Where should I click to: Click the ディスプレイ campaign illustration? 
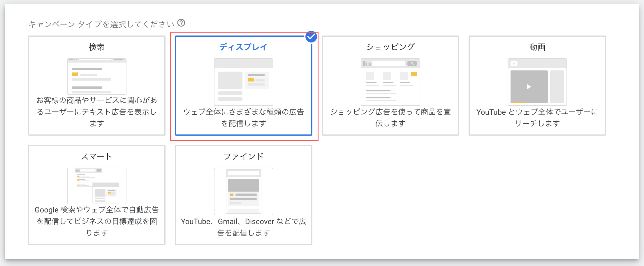[x=244, y=82]
